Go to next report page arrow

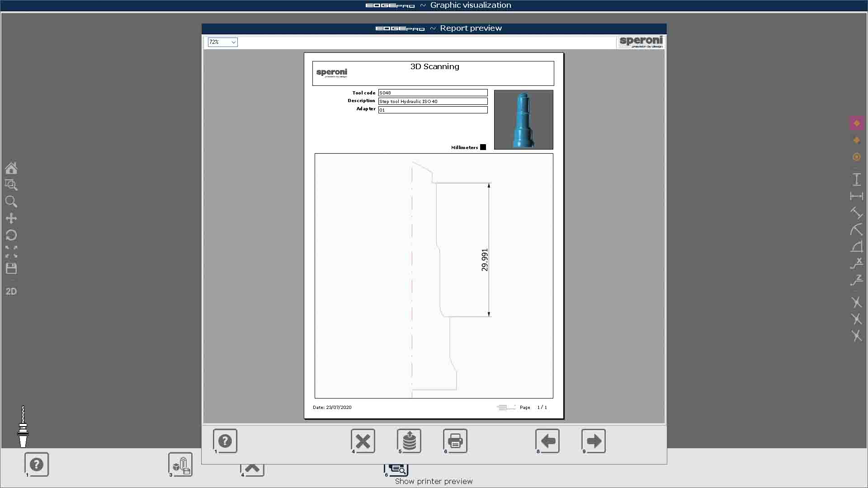tap(594, 441)
